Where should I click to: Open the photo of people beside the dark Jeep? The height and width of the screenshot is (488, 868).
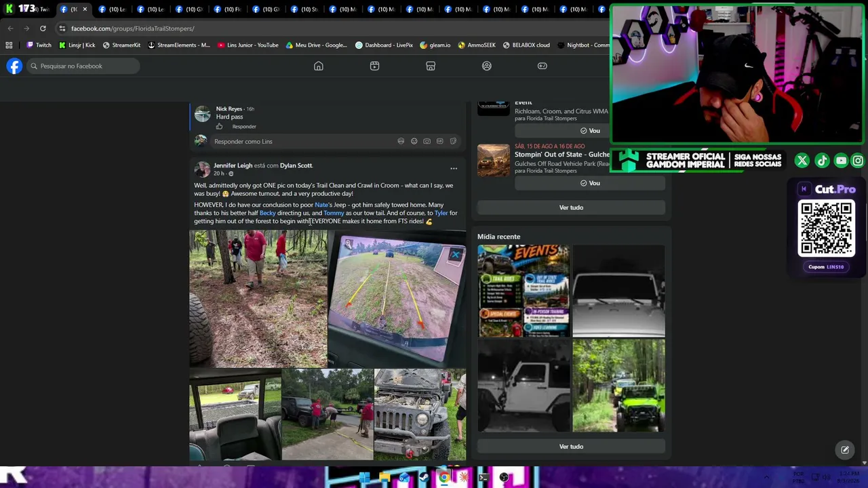[328, 415]
